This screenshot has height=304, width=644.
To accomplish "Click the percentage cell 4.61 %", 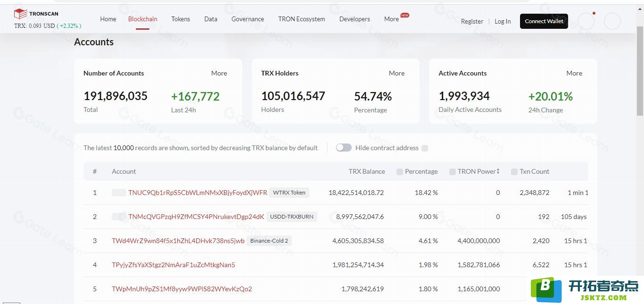I will (x=428, y=241).
